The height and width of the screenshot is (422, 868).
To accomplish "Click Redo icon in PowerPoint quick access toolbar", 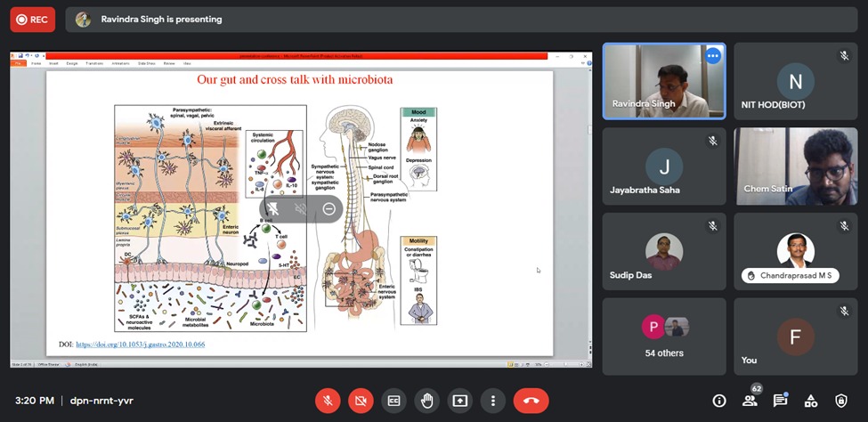I will [x=36, y=56].
